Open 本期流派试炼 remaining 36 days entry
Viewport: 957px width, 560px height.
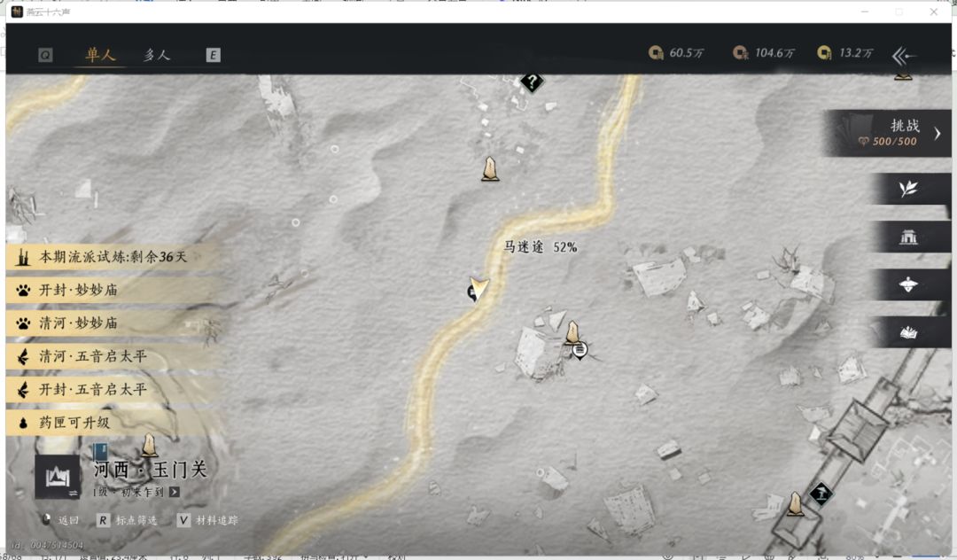click(113, 257)
